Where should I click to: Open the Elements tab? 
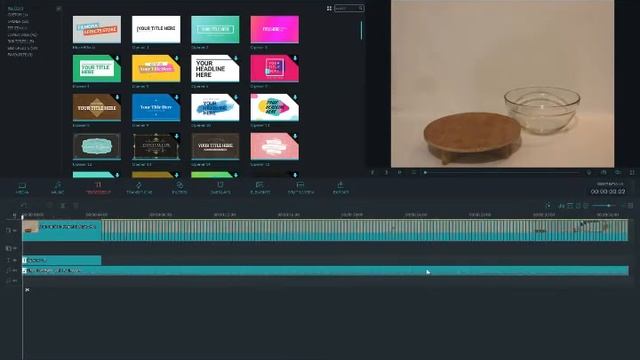click(x=260, y=188)
